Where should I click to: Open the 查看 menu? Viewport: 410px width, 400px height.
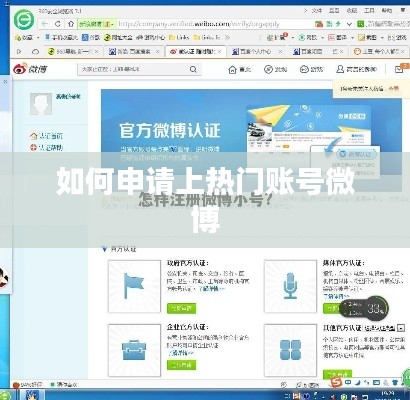(334, 11)
